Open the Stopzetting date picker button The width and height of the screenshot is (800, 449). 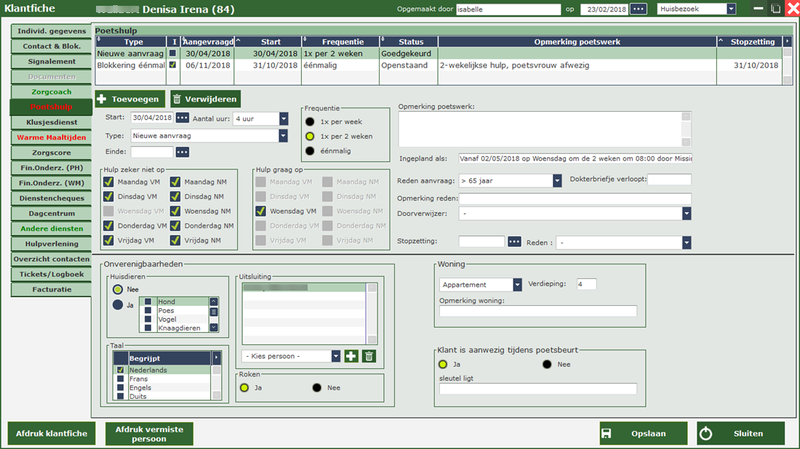[x=514, y=242]
